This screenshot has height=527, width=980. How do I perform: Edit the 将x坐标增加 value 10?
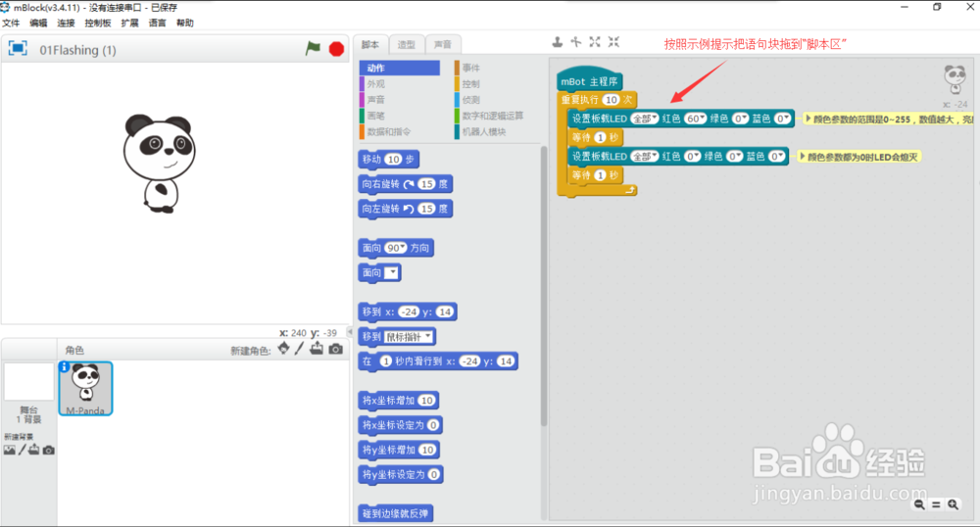(426, 401)
